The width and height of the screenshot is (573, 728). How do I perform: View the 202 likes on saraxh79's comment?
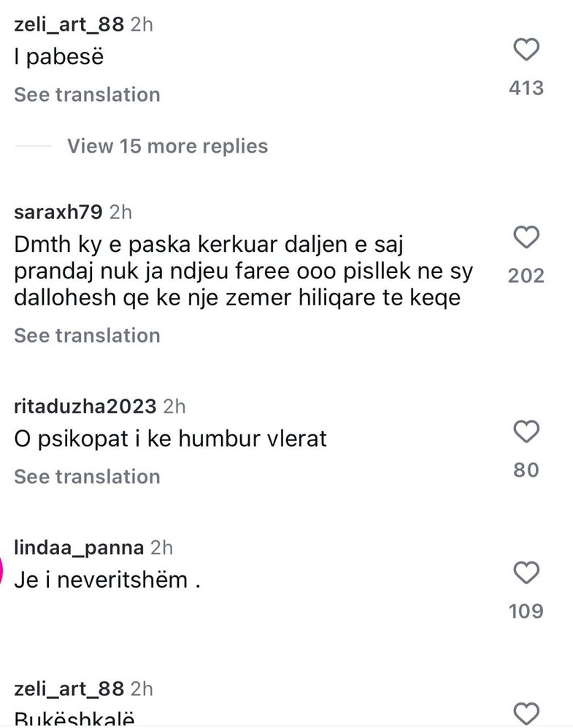526,275
